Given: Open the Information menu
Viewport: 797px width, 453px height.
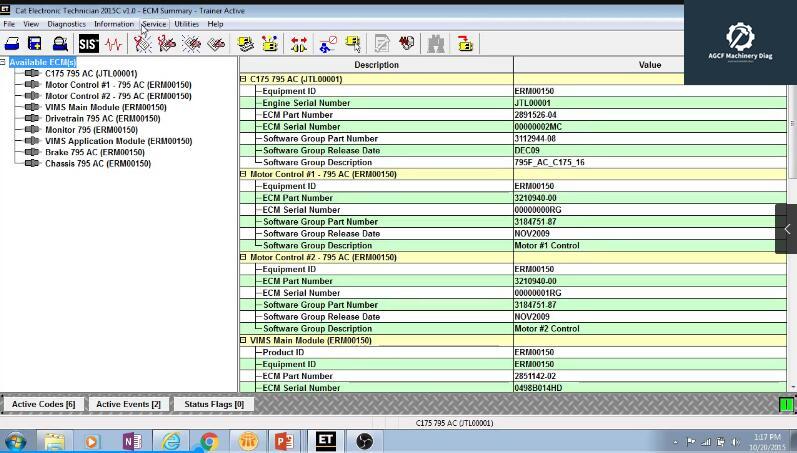Looking at the screenshot, I should tap(114, 24).
